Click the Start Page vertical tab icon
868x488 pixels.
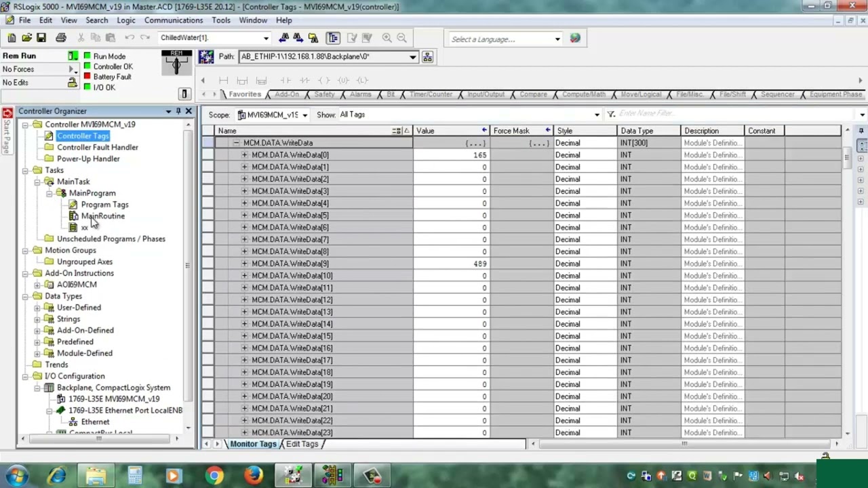coord(7,113)
